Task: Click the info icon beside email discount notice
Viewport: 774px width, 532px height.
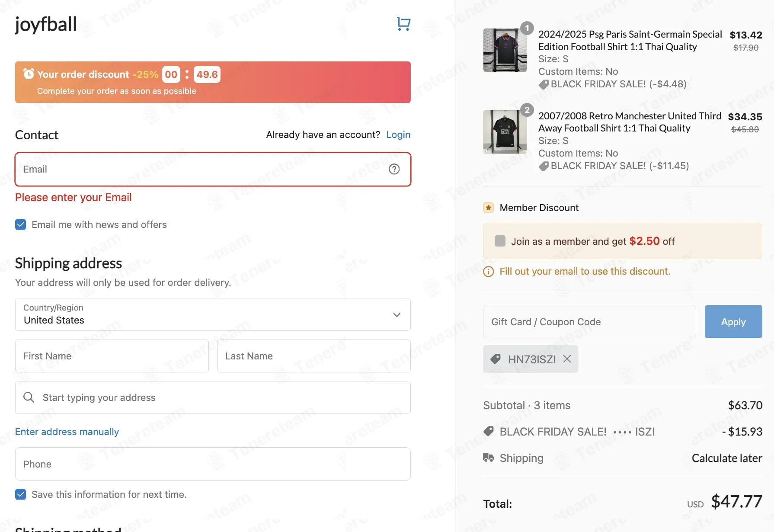Action: coord(489,272)
